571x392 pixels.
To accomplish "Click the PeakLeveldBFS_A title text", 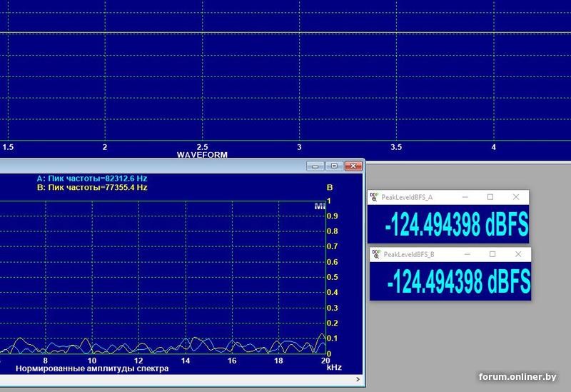I will point(407,198).
